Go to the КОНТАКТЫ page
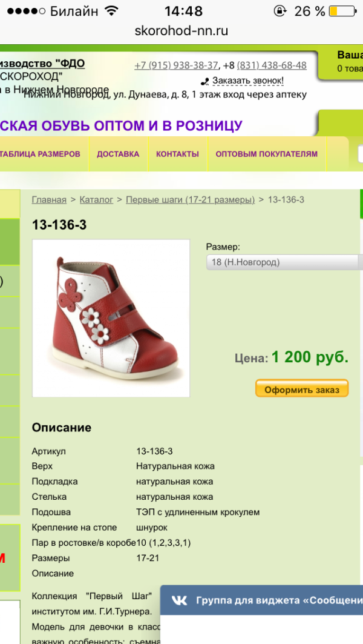The image size is (363, 644). click(178, 154)
